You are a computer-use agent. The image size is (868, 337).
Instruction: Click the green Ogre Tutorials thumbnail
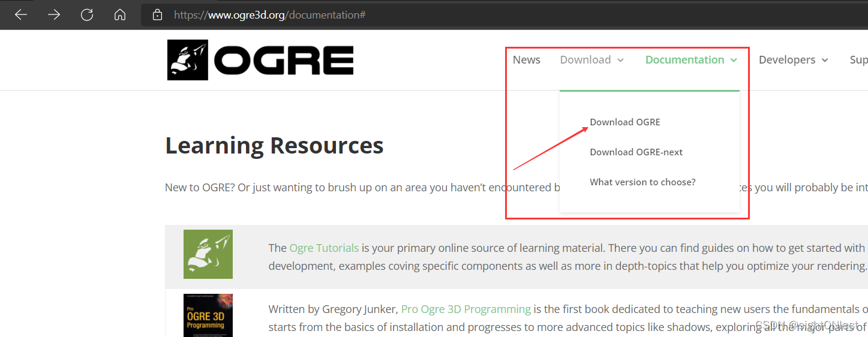[x=208, y=254]
